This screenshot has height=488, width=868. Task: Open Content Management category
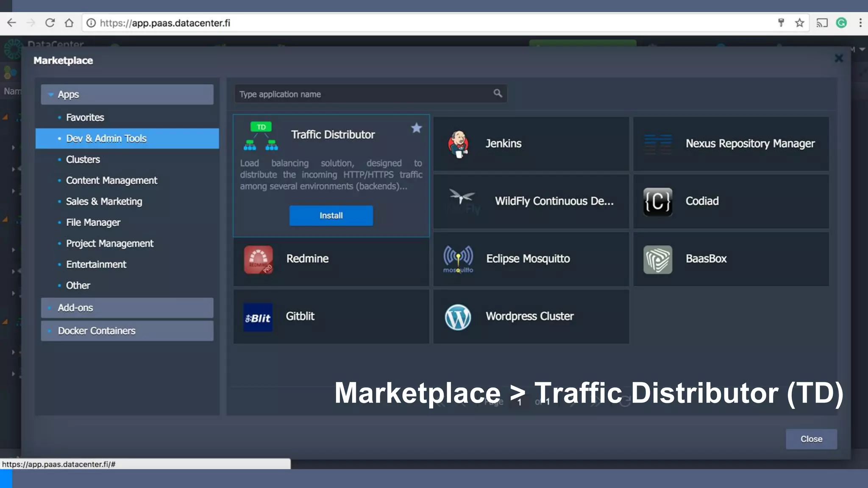(111, 180)
